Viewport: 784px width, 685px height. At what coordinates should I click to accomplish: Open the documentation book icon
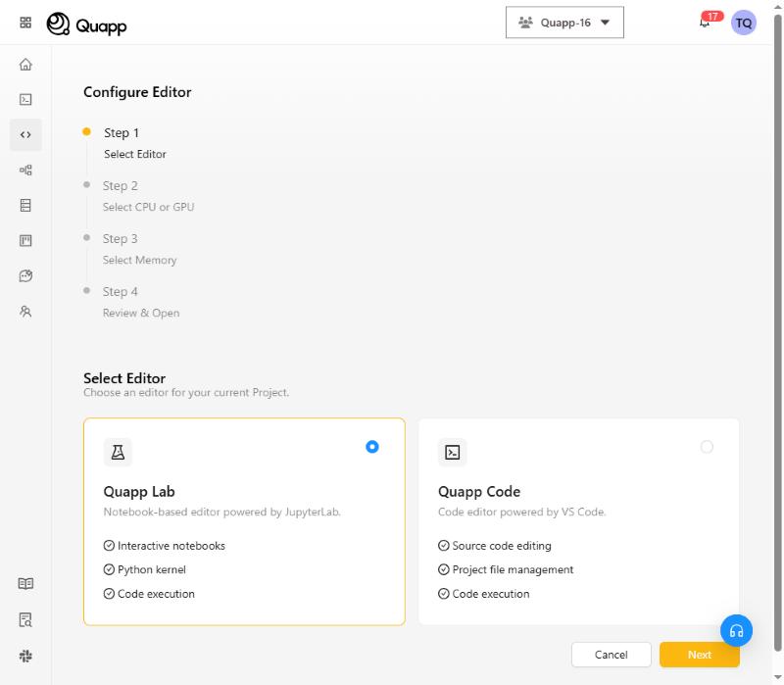(x=25, y=583)
